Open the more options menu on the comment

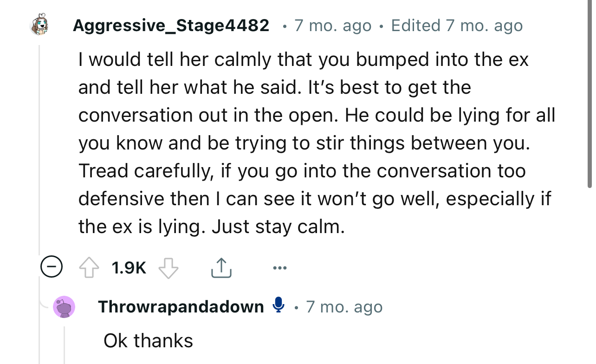pos(280,267)
